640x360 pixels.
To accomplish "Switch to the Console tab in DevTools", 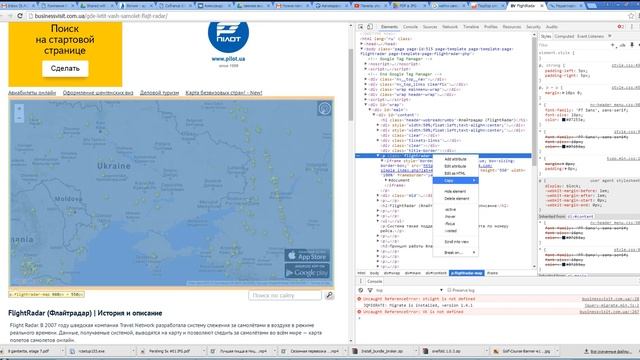I will [410, 27].
